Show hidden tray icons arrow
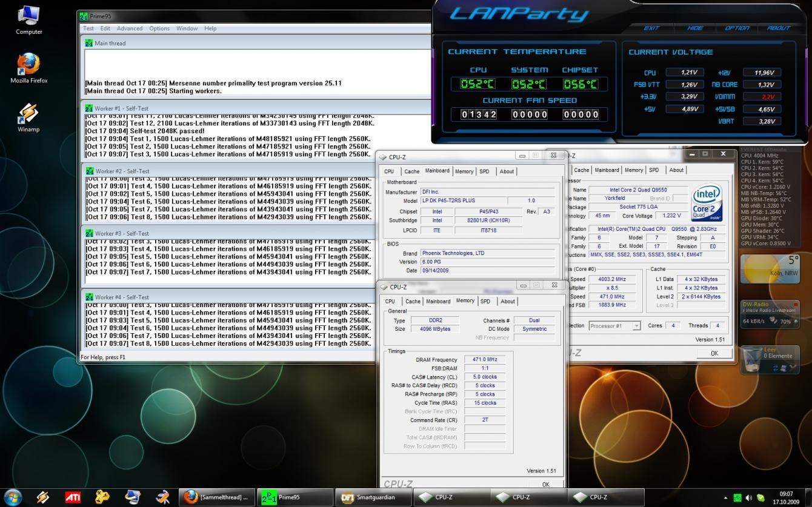The image size is (812, 507). [x=726, y=498]
